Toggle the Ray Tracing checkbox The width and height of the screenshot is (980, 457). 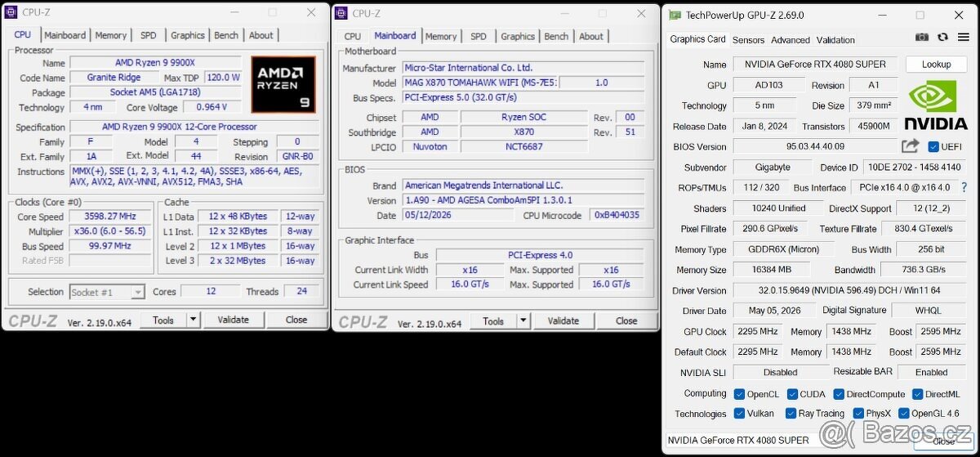tap(791, 414)
